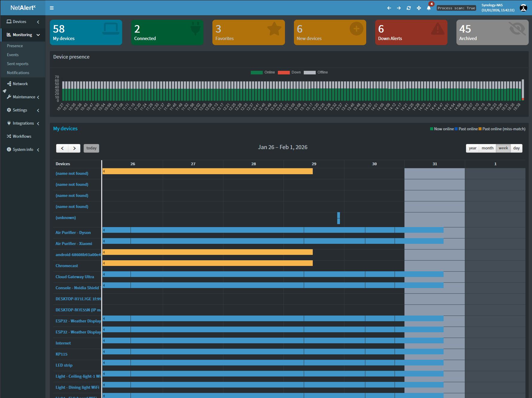Toggle the hamburger menu to collapse sidebar
This screenshot has width=532, height=398.
coord(51,8)
